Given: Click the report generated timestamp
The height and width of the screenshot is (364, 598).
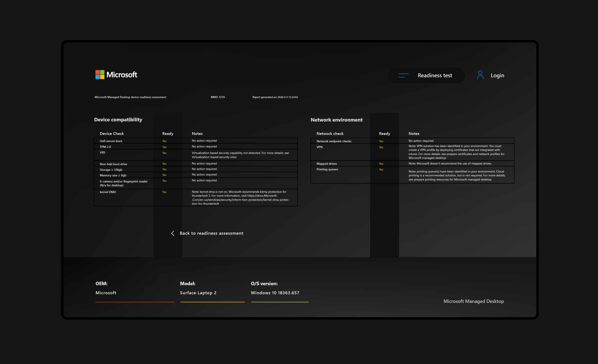Looking at the screenshot, I should click(x=275, y=97).
